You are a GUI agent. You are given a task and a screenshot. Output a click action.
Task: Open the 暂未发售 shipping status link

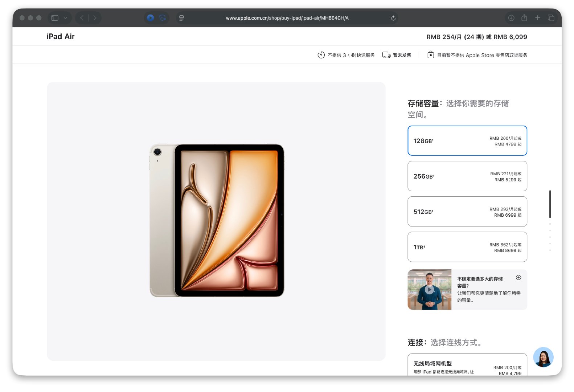pos(402,55)
